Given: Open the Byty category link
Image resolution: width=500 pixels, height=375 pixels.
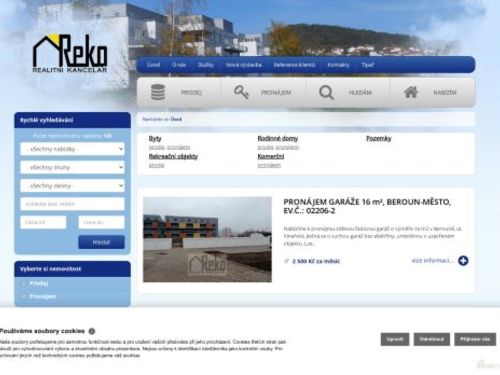Looking at the screenshot, I should click(155, 139).
